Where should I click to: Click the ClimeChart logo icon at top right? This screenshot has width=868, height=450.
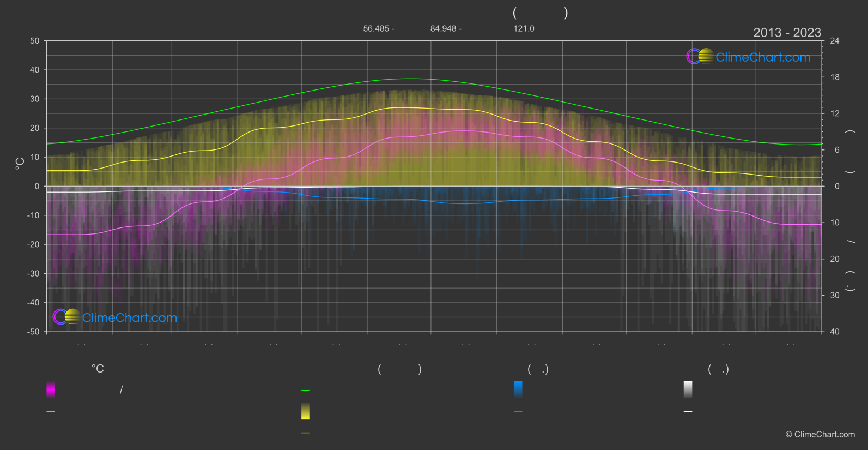(700, 56)
